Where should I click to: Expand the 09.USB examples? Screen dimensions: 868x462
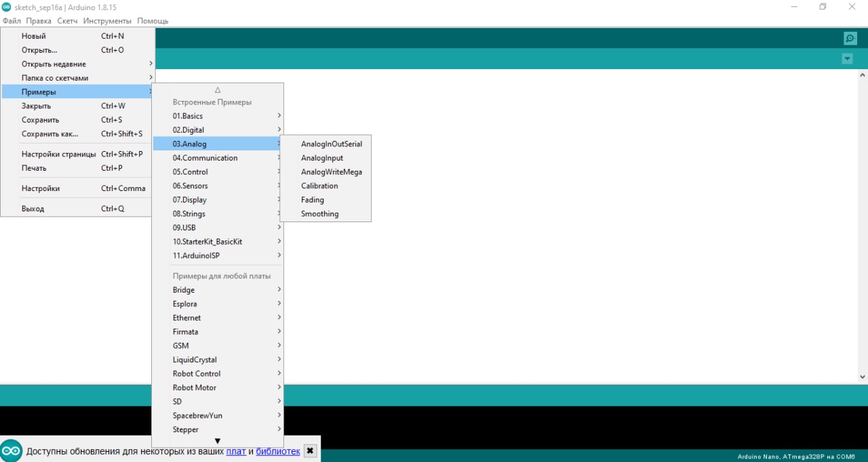(x=218, y=228)
